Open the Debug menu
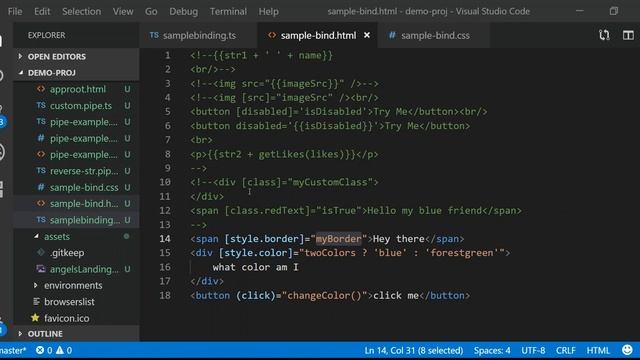The width and height of the screenshot is (640, 360). pyautogui.click(x=184, y=11)
